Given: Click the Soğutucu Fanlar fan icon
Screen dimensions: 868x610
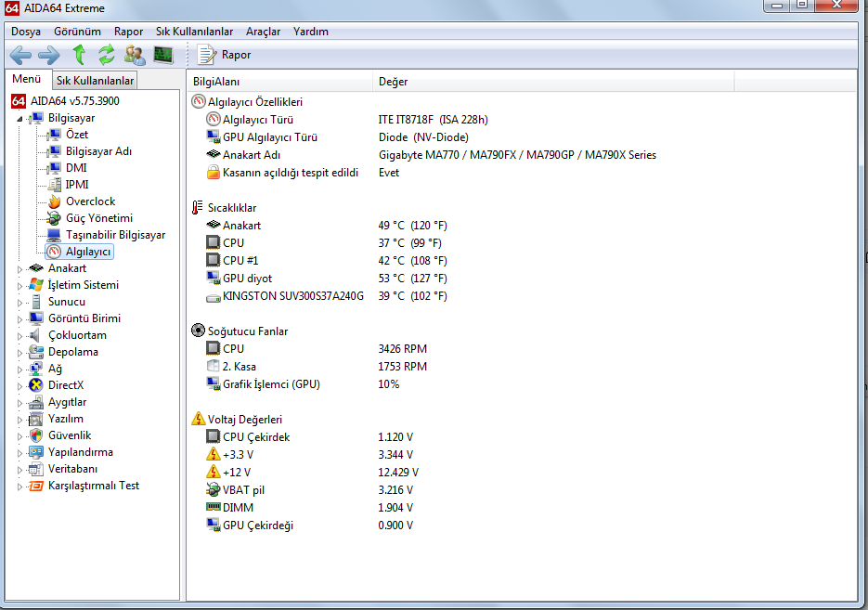Looking at the screenshot, I should click(198, 331).
